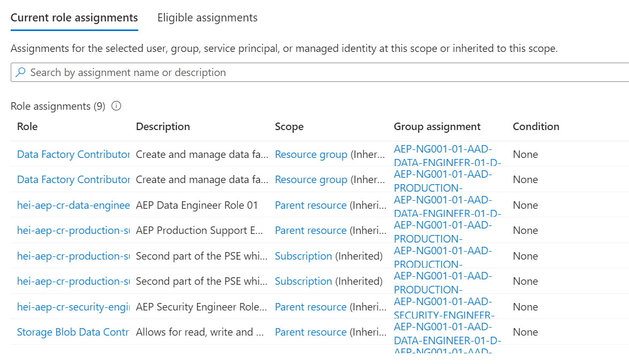The image size is (629, 364).
Task: Click the Description column header
Action: (x=163, y=126)
